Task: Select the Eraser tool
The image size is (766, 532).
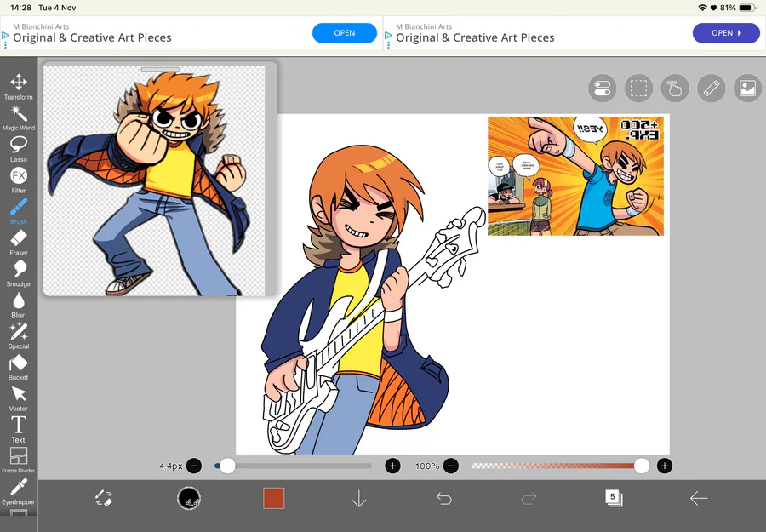Action: (x=19, y=243)
